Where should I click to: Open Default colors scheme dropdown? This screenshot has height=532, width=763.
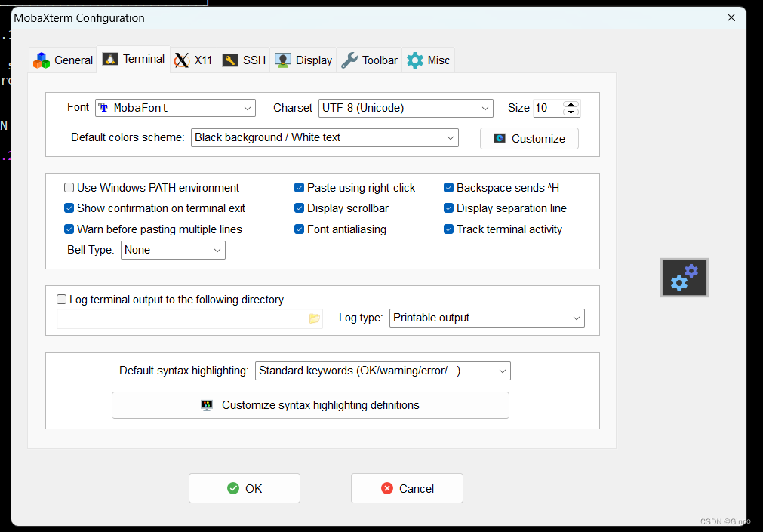click(325, 138)
